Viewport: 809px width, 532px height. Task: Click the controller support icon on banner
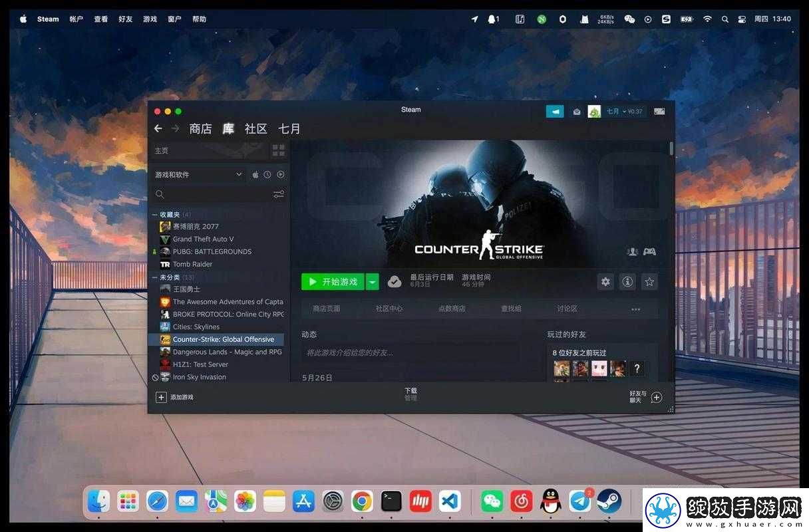coord(649,251)
